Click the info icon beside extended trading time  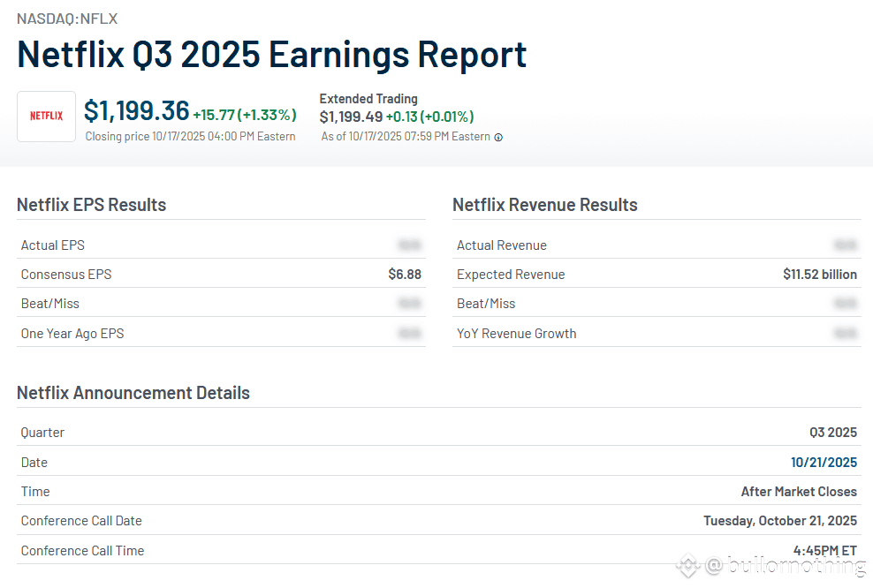coord(498,137)
